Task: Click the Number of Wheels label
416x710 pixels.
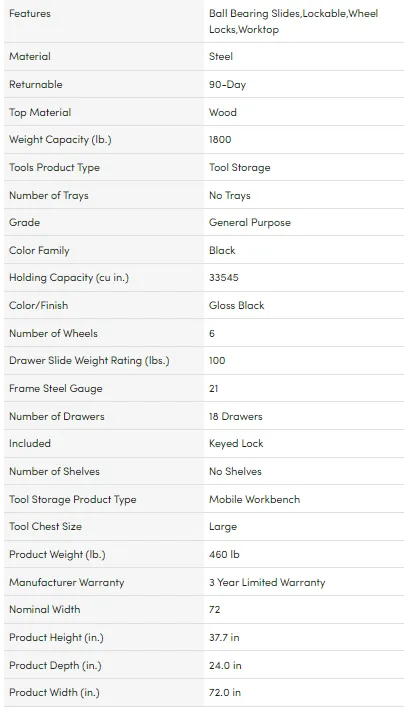Action: coord(53,333)
